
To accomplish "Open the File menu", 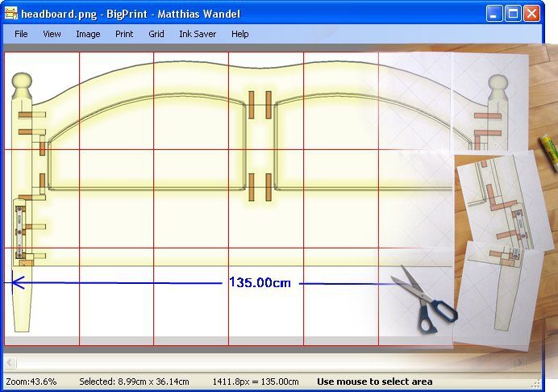I will [x=21, y=34].
